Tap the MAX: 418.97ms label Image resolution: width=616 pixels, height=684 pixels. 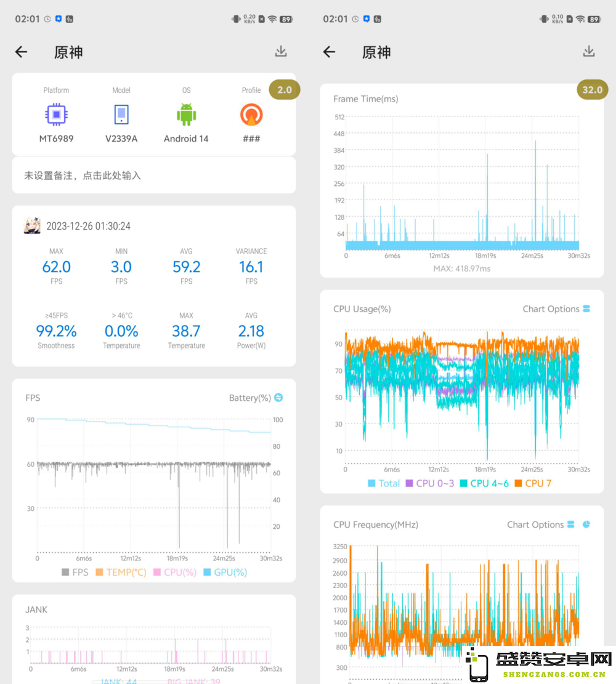pos(462,268)
